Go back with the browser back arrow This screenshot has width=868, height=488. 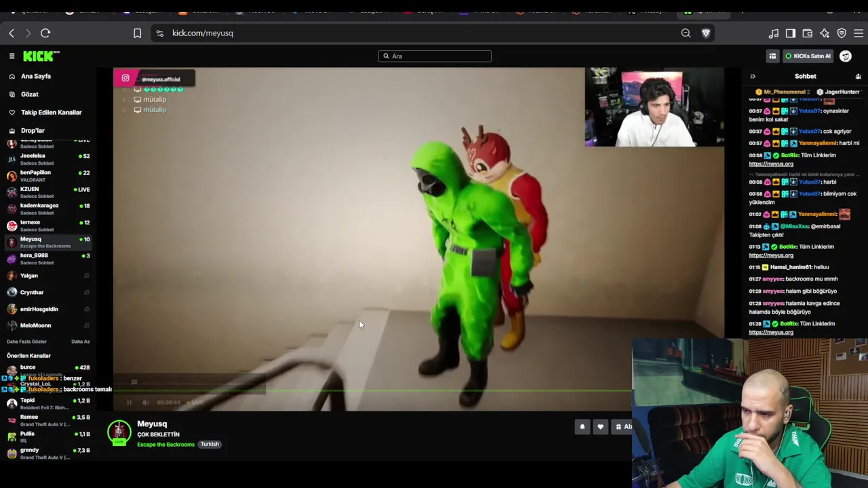(12, 33)
